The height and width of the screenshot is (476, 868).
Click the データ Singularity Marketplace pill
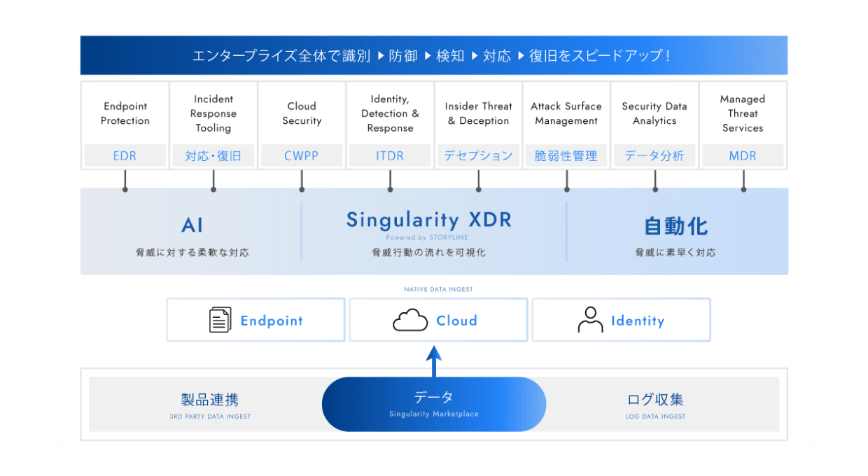click(x=434, y=404)
